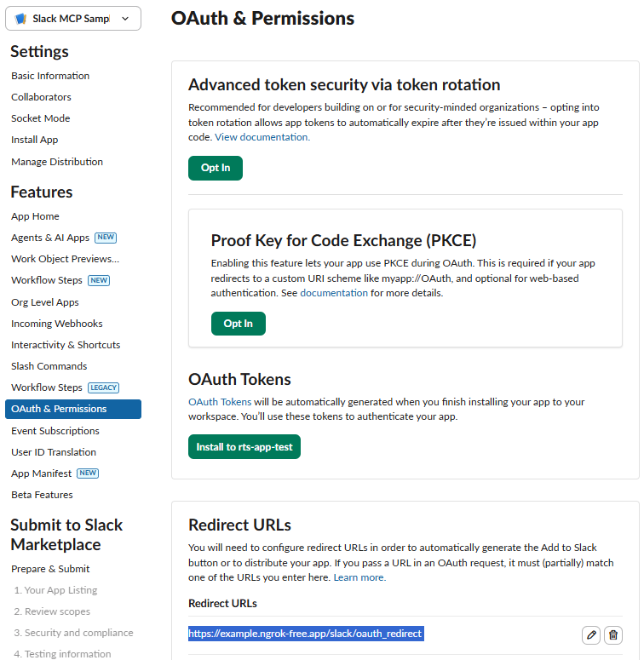This screenshot has height=660, width=644.
Task: Go to Basic Information settings
Action: click(50, 76)
